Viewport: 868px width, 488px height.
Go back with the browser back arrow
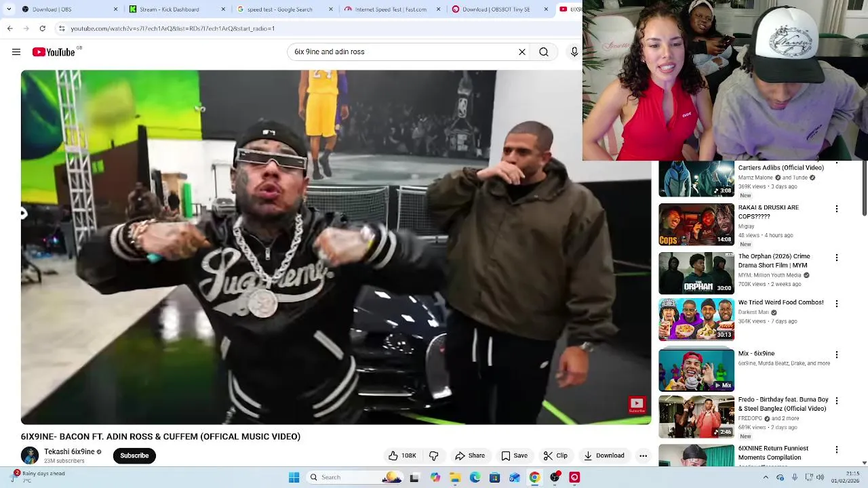point(9,28)
